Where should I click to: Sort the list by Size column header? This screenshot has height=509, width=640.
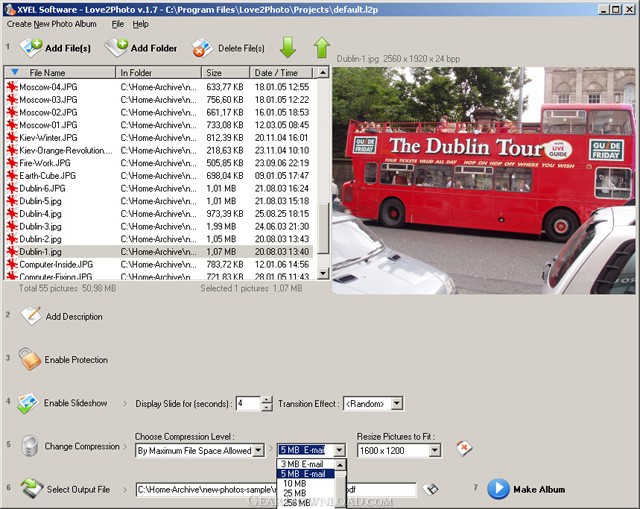[215, 72]
